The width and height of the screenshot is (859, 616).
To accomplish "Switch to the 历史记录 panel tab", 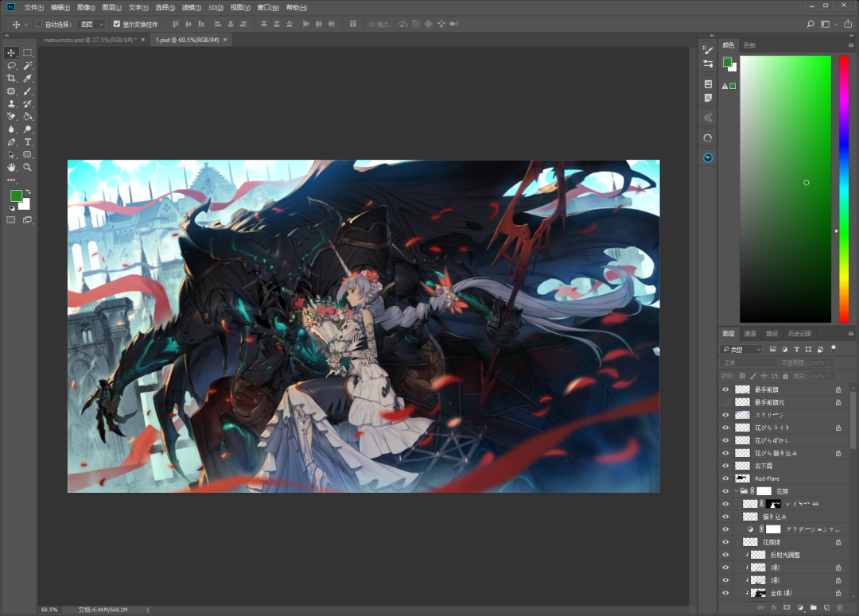I will click(799, 334).
